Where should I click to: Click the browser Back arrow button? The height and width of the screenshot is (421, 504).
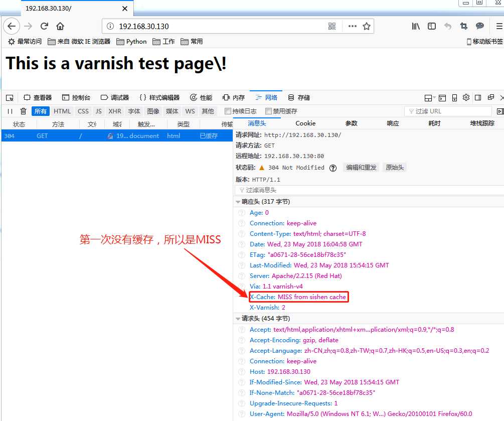pos(12,26)
